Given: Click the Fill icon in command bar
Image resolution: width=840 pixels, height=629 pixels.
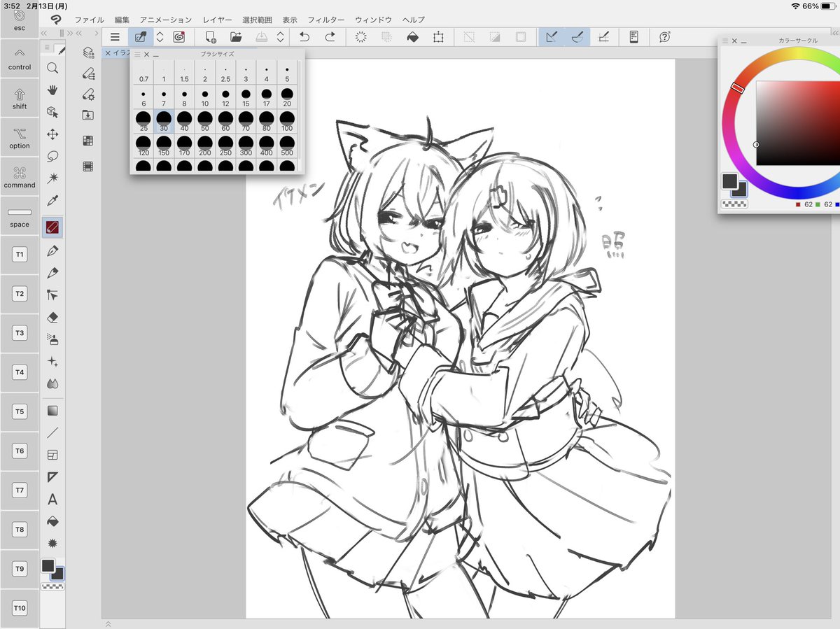Looking at the screenshot, I should click(413, 37).
